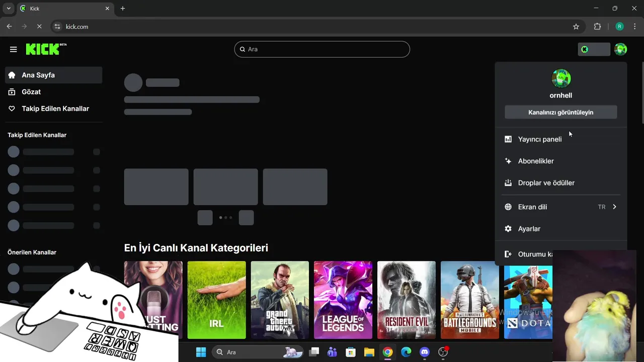This screenshot has width=644, height=362.
Task: Click the Yayıncı paneli dashboard icon
Action: [508, 139]
